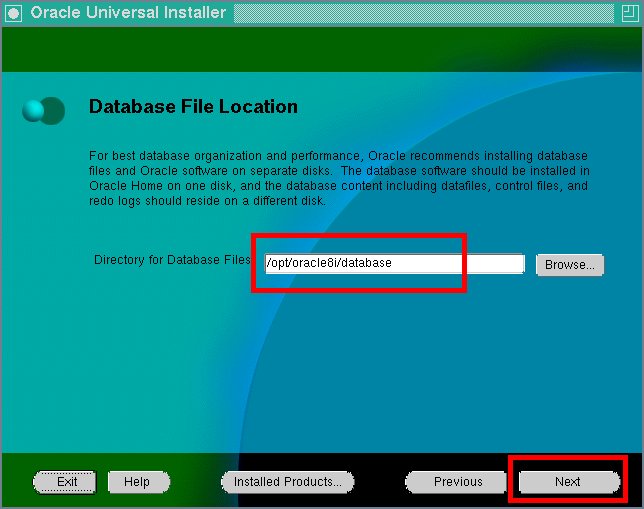Click the Exit button
This screenshot has height=509, width=644.
click(65, 482)
